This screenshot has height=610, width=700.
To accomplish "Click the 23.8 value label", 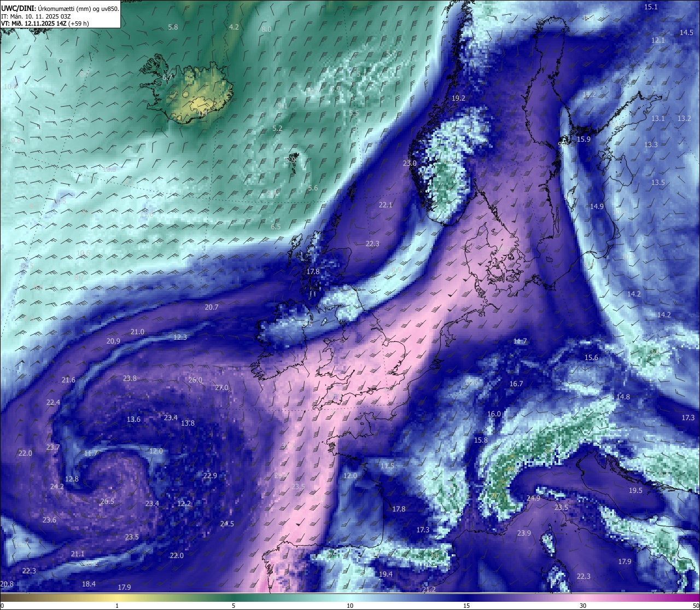I will click(130, 378).
